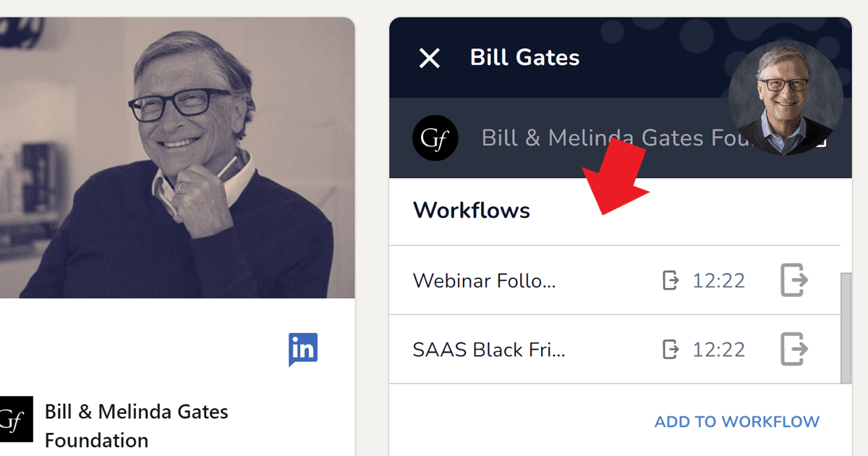Screen dimensions: 868x456
Task: Click the small exit icon beside SAAS Black Friday time
Action: [671, 349]
